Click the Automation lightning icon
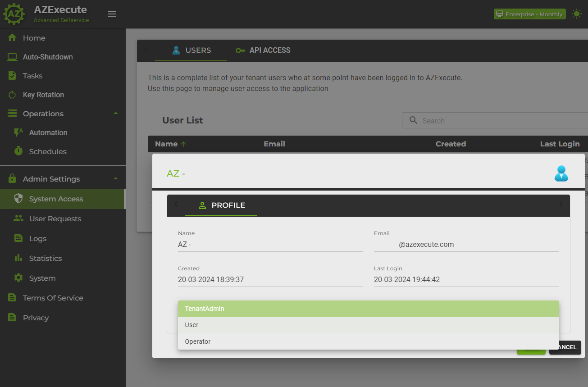 coord(18,132)
